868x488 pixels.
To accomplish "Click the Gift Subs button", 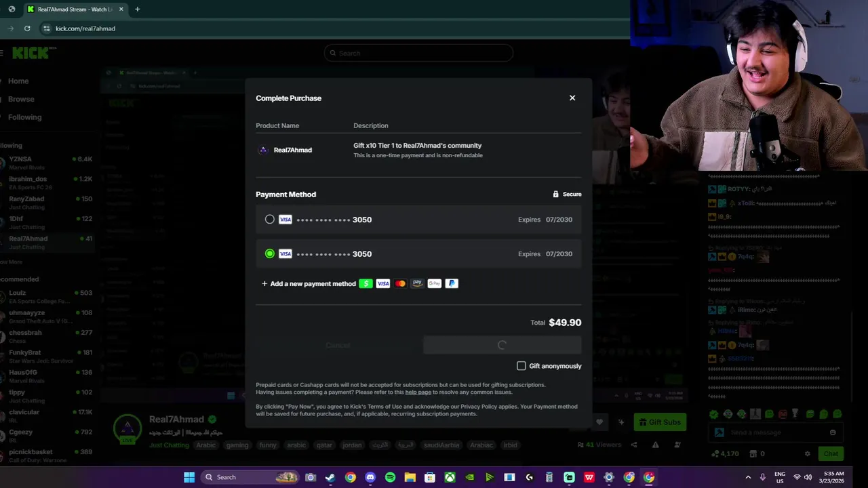I will point(660,422).
